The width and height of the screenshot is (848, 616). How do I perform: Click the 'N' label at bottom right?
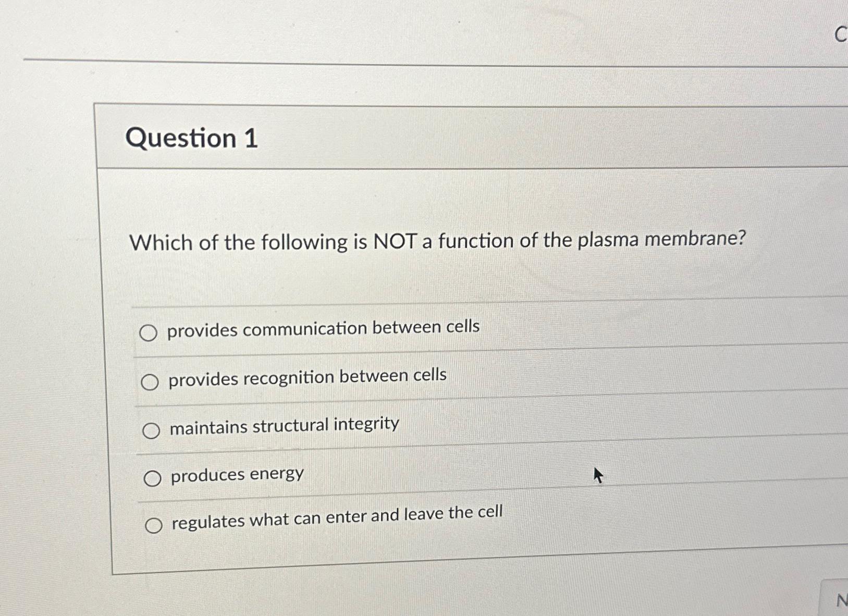tap(841, 601)
